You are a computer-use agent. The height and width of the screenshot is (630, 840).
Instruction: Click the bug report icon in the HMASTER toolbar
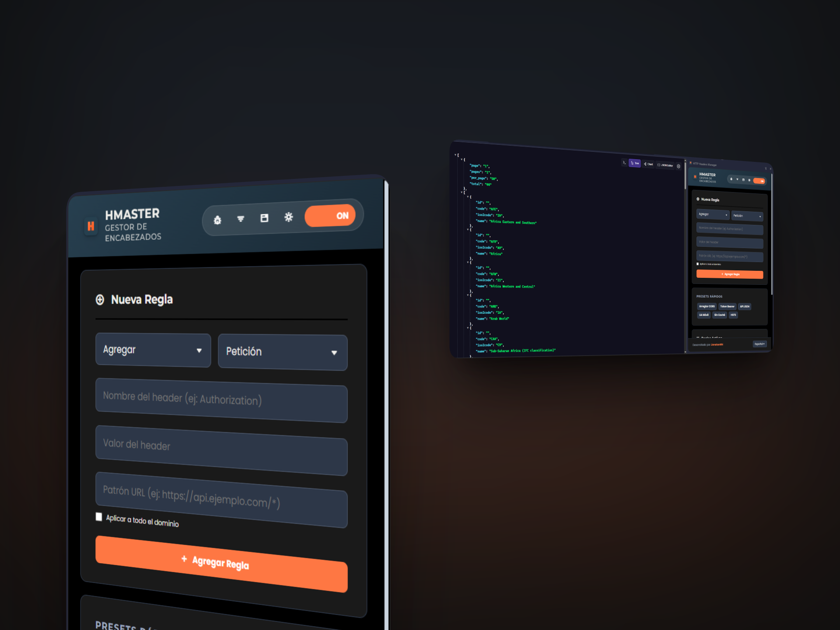click(218, 220)
